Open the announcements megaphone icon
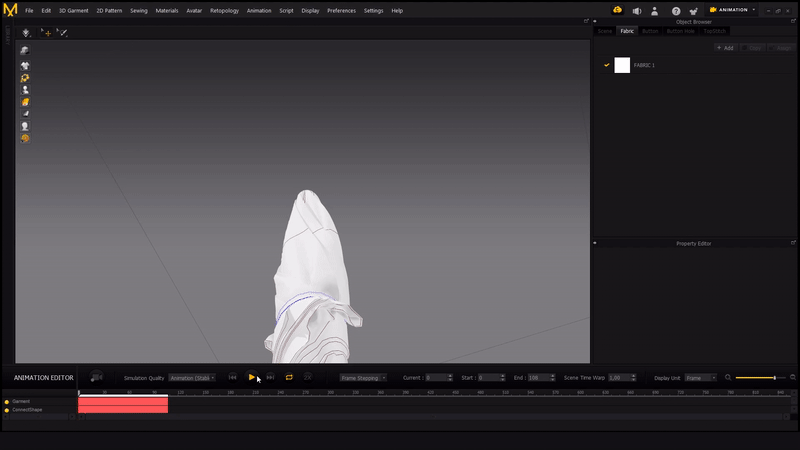This screenshot has height=450, width=800. pyautogui.click(x=636, y=11)
